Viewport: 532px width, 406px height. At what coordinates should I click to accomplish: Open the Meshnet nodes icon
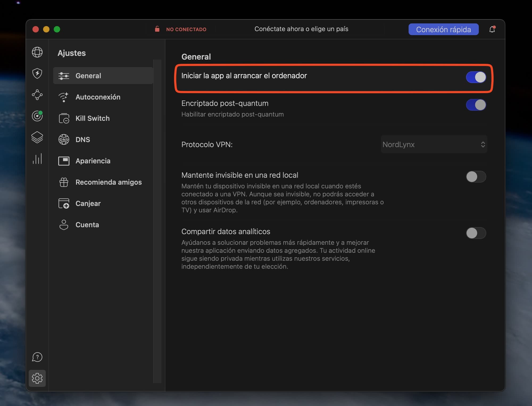point(37,95)
